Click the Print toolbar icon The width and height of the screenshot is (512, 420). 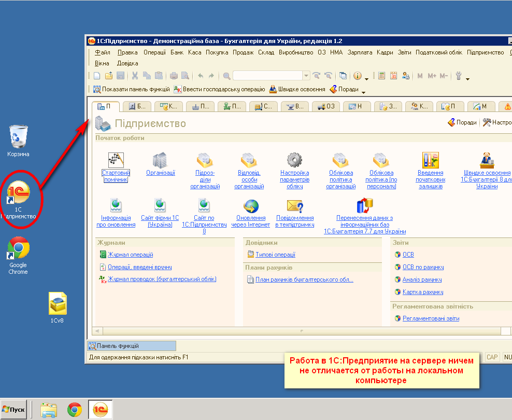(174, 76)
